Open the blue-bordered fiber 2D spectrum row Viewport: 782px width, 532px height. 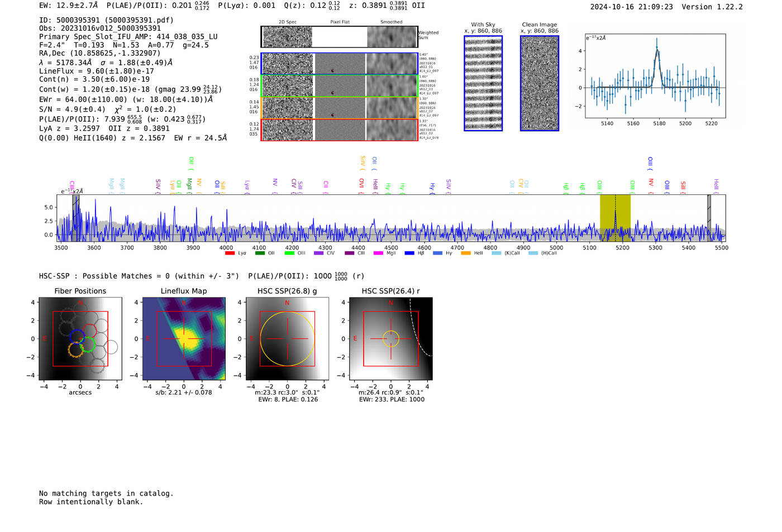pos(339,64)
